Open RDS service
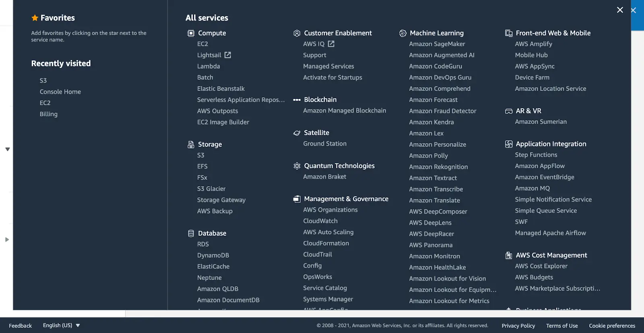 tap(203, 244)
